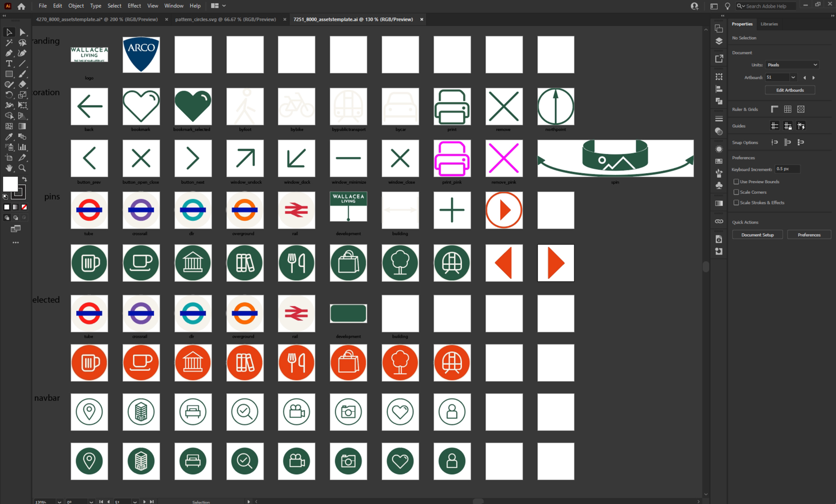Select the Selection tool in the toolbar
Image resolution: width=836 pixels, height=504 pixels.
point(9,32)
